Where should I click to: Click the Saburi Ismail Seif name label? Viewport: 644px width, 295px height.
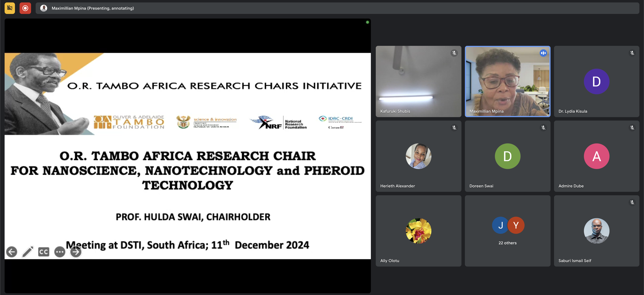point(575,261)
